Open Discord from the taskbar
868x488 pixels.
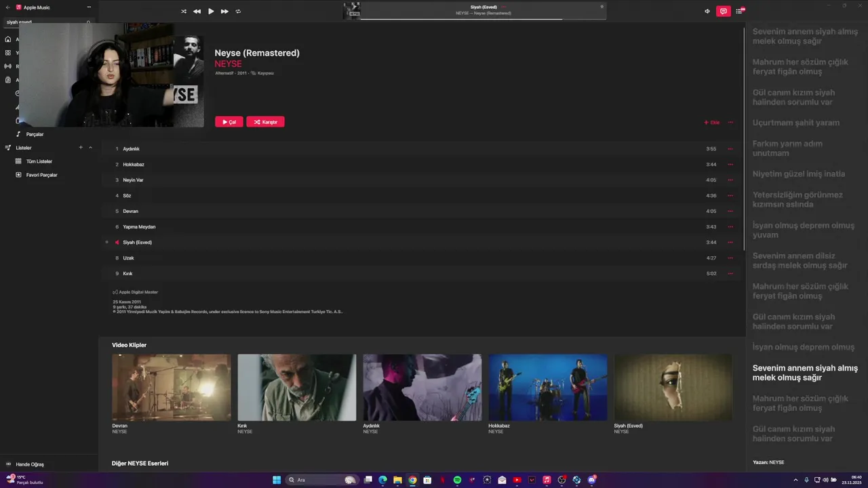tap(592, 480)
